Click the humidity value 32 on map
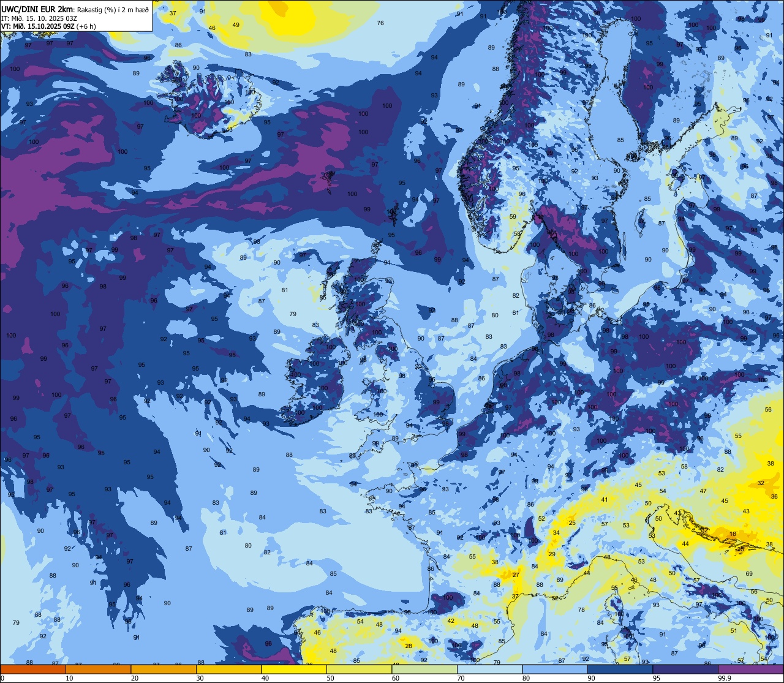Screen dimensions: 784x683 [x=761, y=483]
